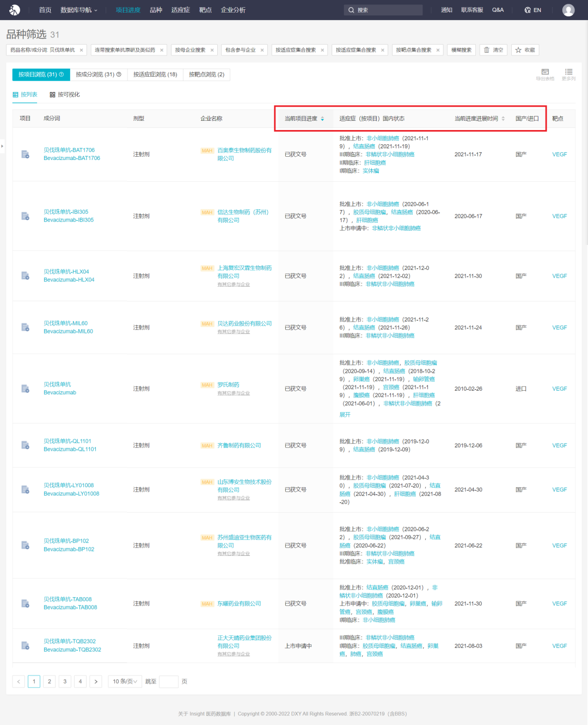
Task: Click the magnifier icon in the search box
Action: coord(351,10)
